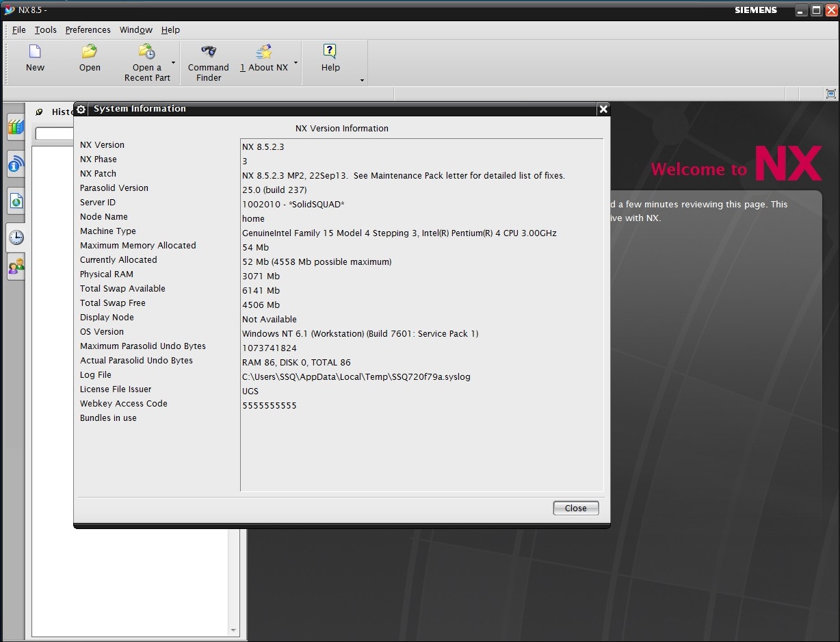Open toolbar options arrow below Help
Image resolution: width=840 pixels, height=642 pixels.
tap(362, 81)
